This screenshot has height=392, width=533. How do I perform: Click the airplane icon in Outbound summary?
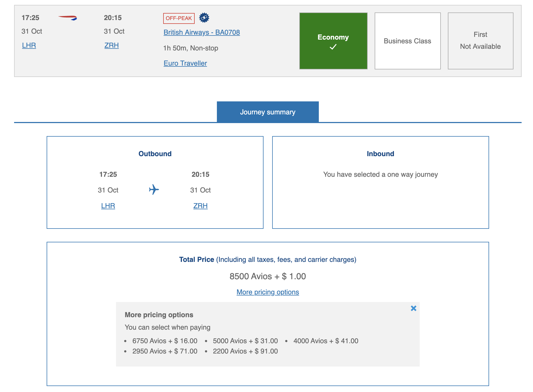pyautogui.click(x=154, y=189)
